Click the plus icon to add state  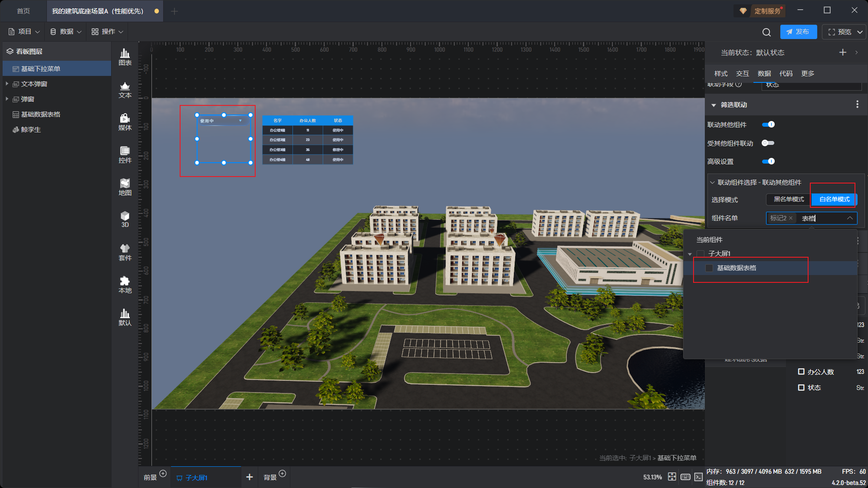pyautogui.click(x=842, y=52)
